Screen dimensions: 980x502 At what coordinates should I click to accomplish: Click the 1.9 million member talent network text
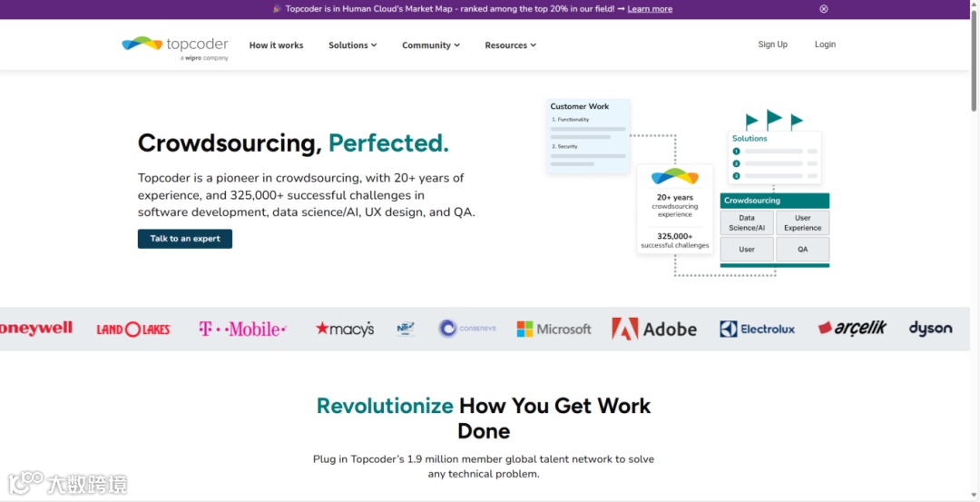point(483,467)
